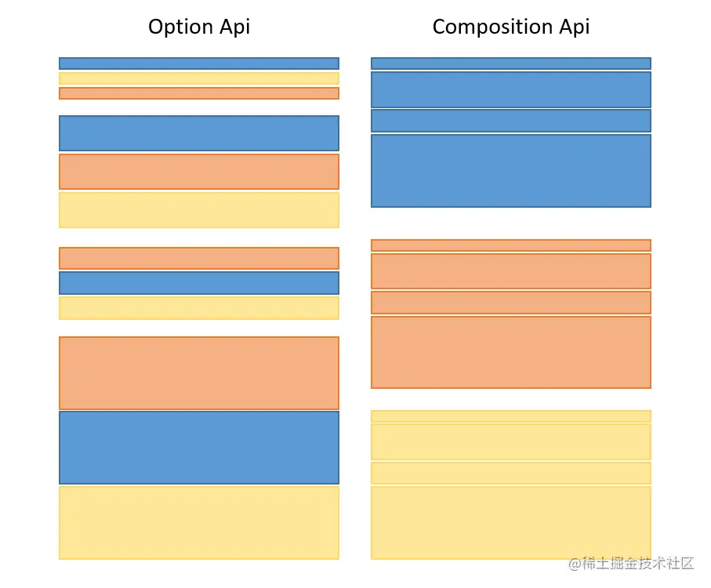This screenshot has height=588, width=711.
Task: Select the largest blue block under Option Api
Action: (199, 448)
